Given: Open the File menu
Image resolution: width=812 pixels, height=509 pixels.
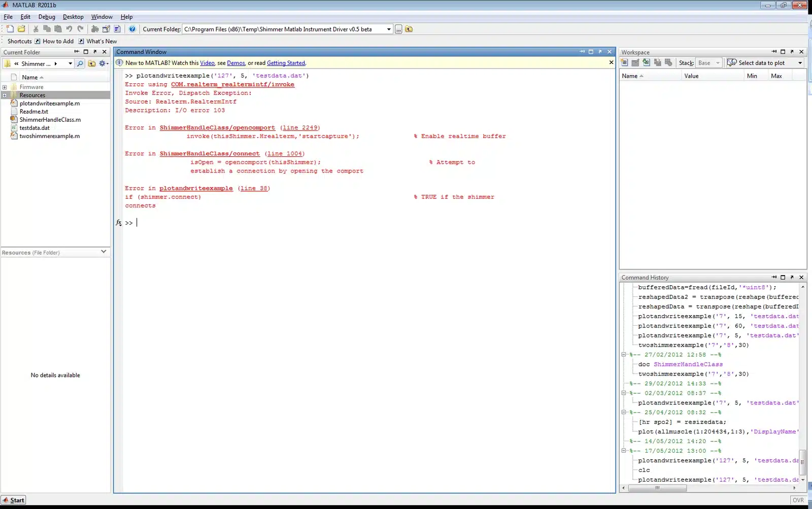Looking at the screenshot, I should click(x=8, y=17).
